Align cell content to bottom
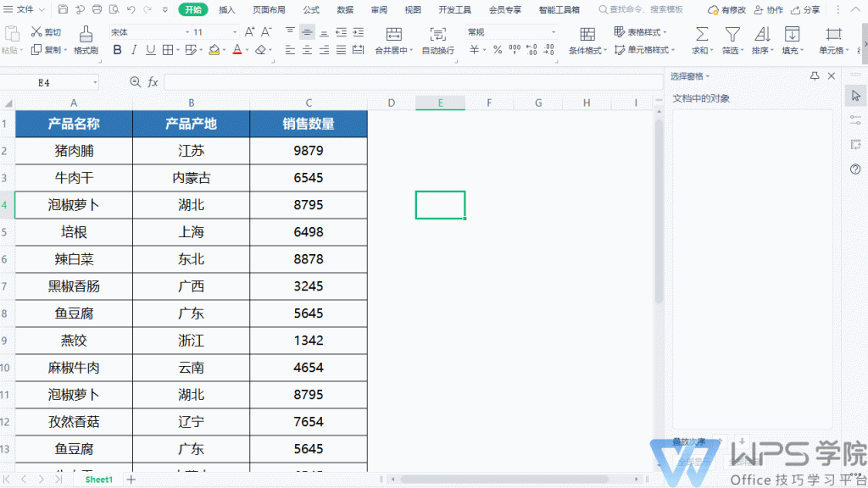Screen dimensions: 868x488 click(325, 32)
